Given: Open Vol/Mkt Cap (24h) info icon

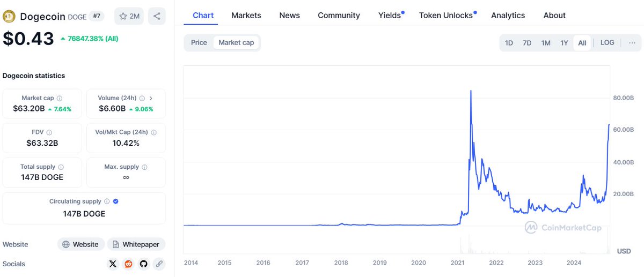Looking at the screenshot, I should [155, 132].
